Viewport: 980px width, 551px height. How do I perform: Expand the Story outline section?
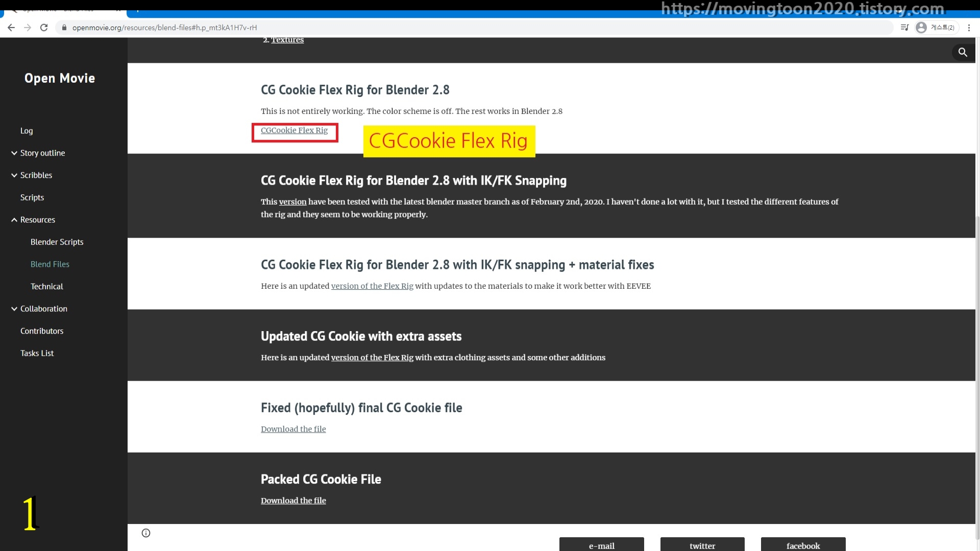click(14, 153)
